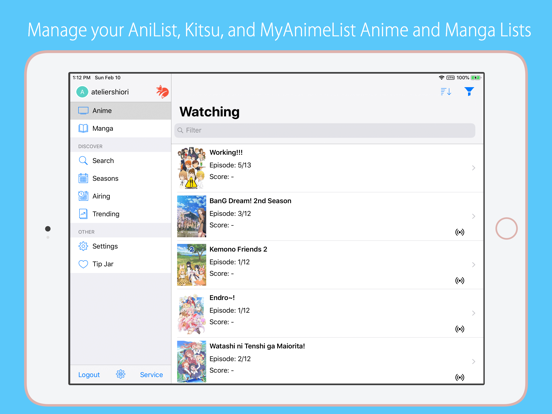
Task: Tap the airing broadcast icon on Kemono Friends 2
Action: [459, 281]
